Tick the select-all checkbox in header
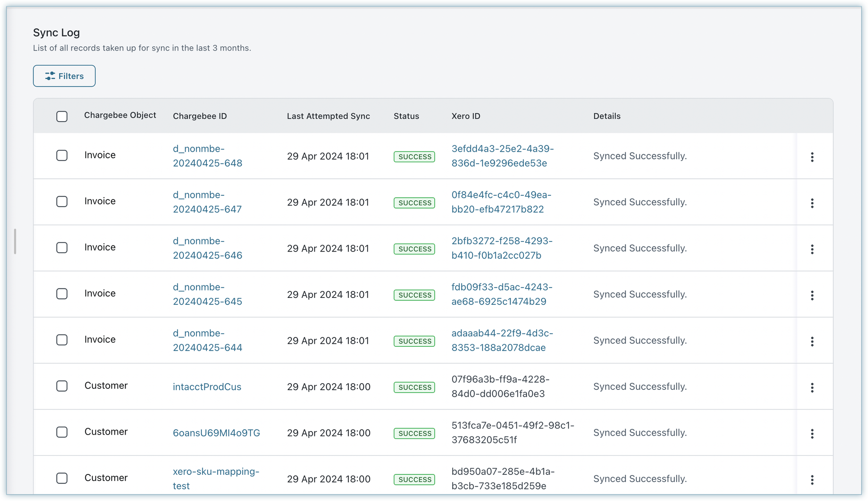Viewport: 868px width, 501px height. [x=62, y=116]
